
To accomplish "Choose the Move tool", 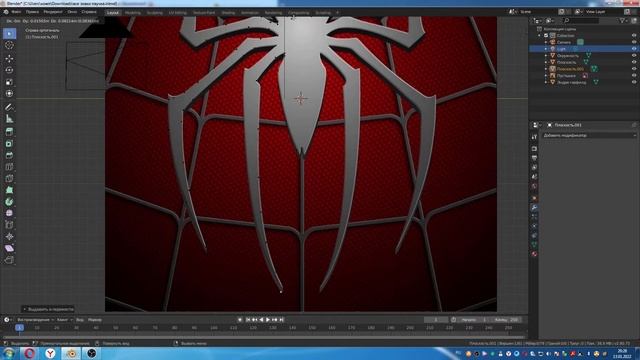I will (9, 58).
